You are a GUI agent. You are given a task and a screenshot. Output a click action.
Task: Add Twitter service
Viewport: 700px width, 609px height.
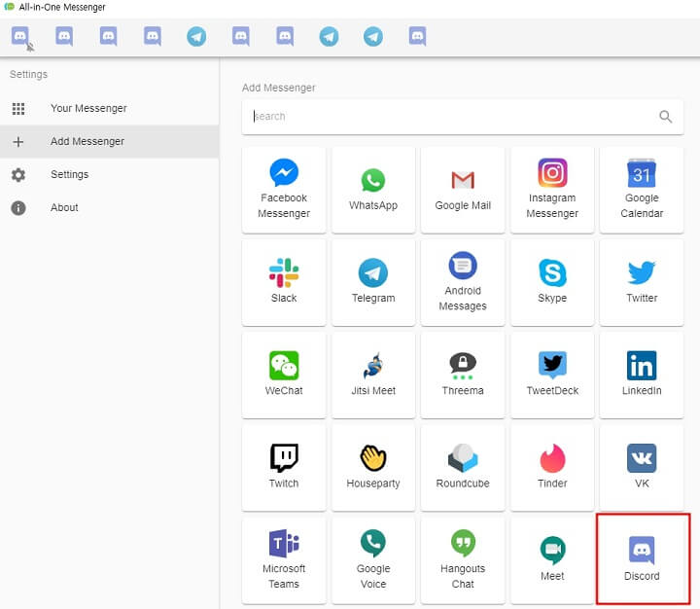click(x=642, y=282)
